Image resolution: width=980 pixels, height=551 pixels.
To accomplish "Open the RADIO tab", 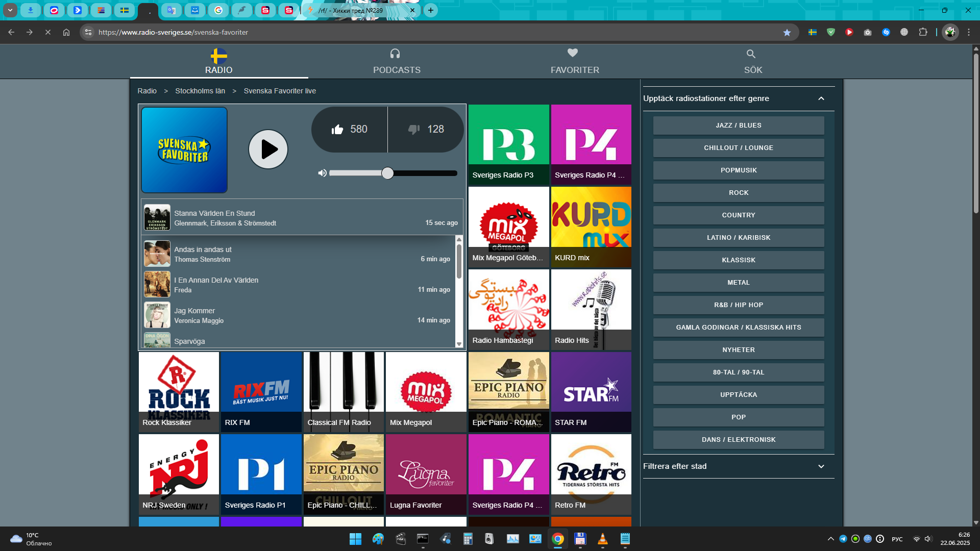I will click(x=218, y=62).
